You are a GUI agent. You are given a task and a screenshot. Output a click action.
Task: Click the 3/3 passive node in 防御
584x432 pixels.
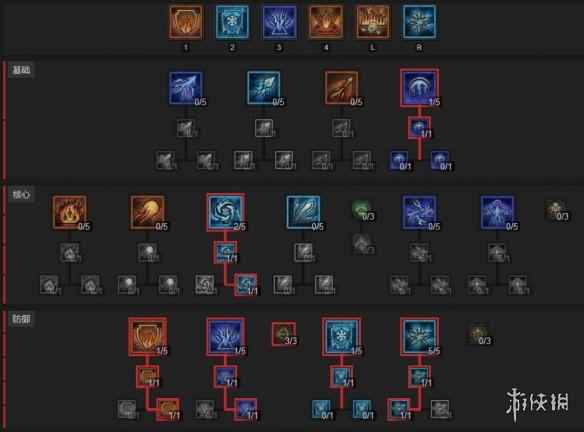pyautogui.click(x=284, y=334)
